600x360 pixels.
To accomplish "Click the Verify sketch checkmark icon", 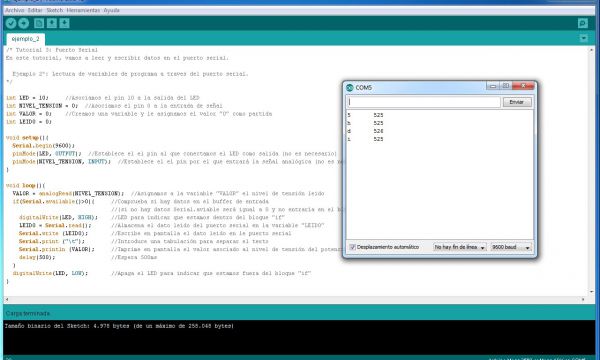I will [11, 23].
